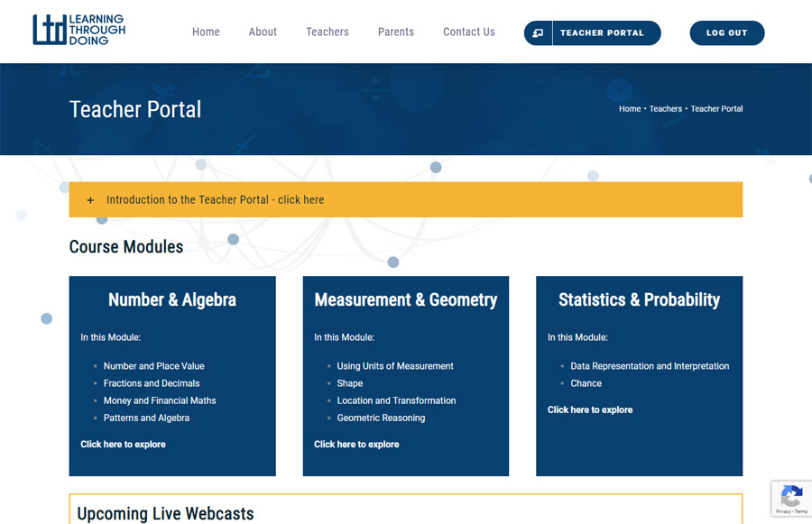Expand the Introduction plus icon
This screenshot has width=812, height=524.
coord(90,200)
